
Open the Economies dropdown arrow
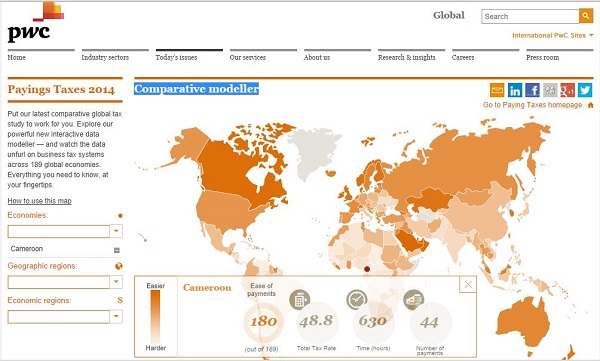pos(116,231)
